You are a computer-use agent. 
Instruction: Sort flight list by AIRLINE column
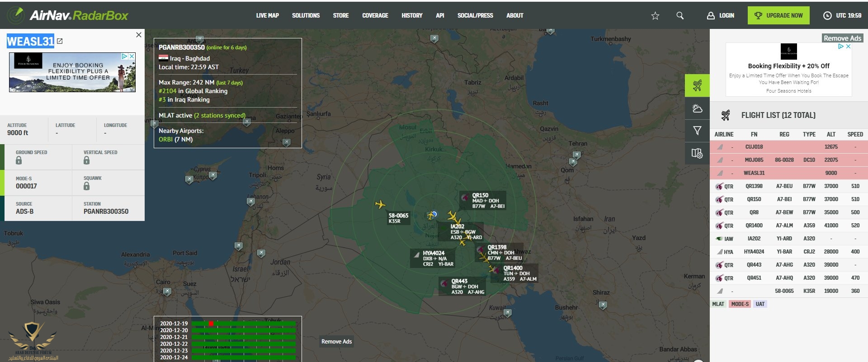[724, 134]
